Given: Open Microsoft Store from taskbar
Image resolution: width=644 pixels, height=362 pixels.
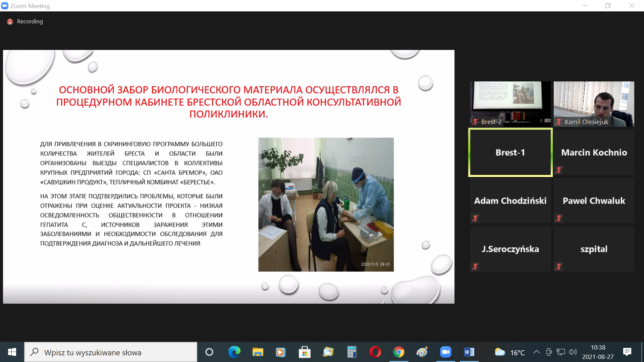Looking at the screenshot, I should click(x=305, y=352).
